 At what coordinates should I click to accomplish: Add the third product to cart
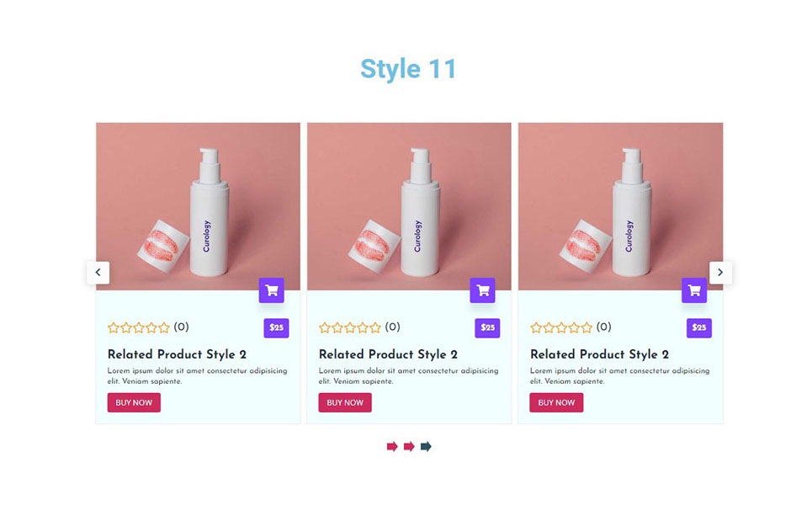694,290
